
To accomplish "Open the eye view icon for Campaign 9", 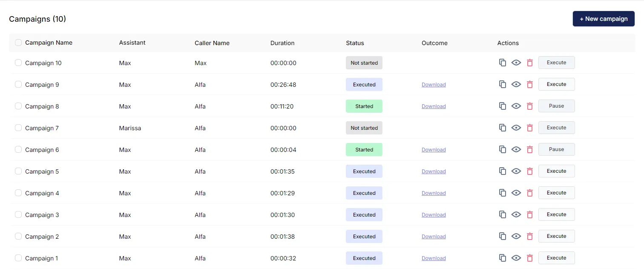I will (516, 84).
